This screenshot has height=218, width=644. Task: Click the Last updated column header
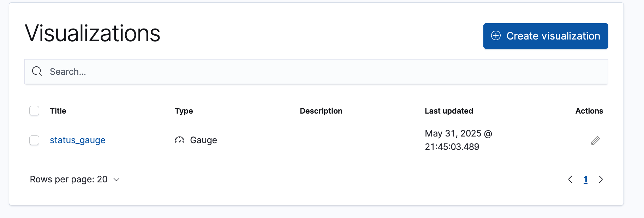(x=449, y=111)
